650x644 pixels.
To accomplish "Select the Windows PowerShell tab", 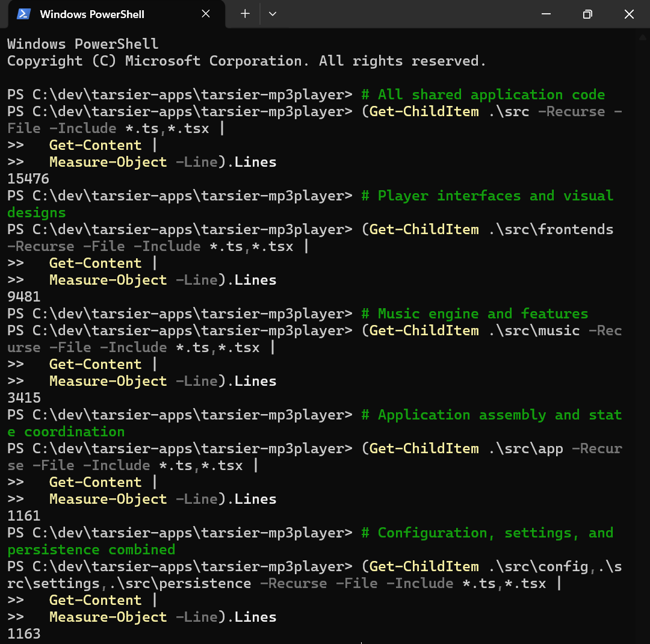I will tap(117, 14).
